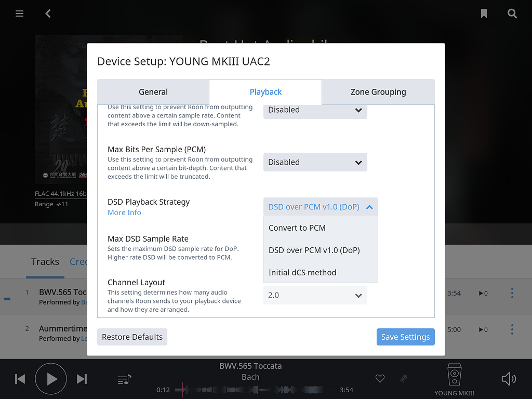This screenshot has height=399, width=532.
Task: Open the Channel Layout dropdown
Action: pyautogui.click(x=315, y=295)
